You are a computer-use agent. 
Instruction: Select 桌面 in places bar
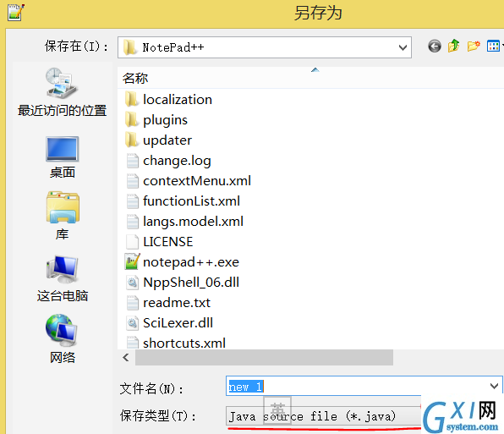point(62,157)
